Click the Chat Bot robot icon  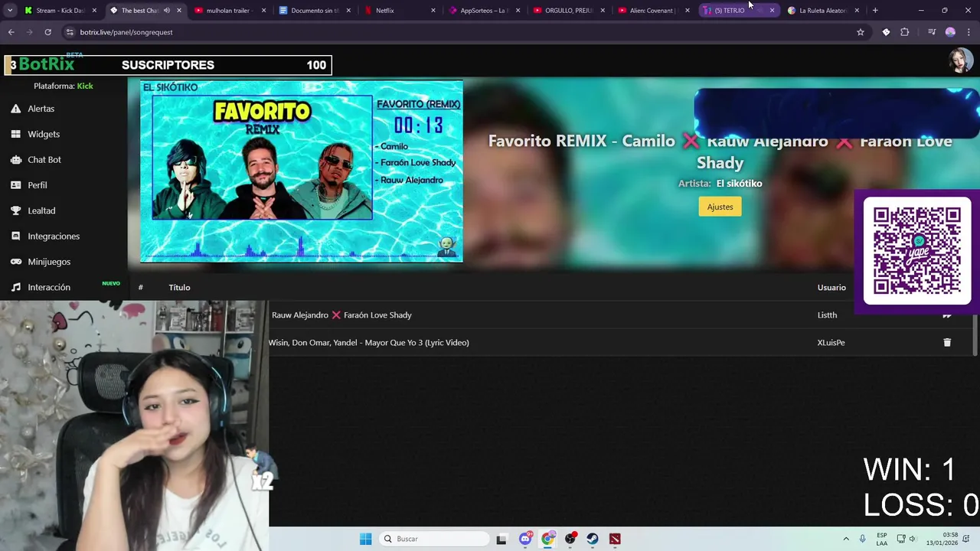15,160
